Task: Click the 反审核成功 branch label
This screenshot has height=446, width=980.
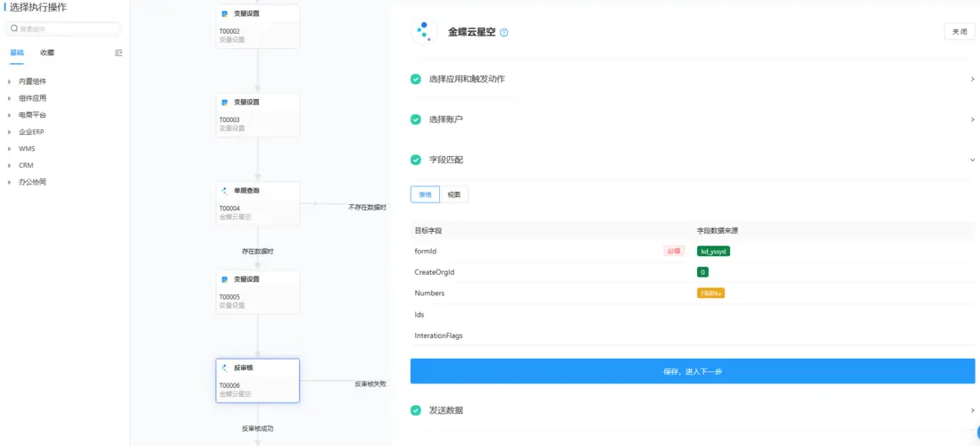Action: click(x=258, y=428)
